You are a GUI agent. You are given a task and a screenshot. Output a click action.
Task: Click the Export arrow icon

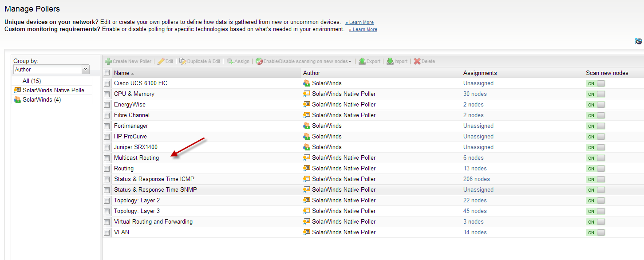362,61
